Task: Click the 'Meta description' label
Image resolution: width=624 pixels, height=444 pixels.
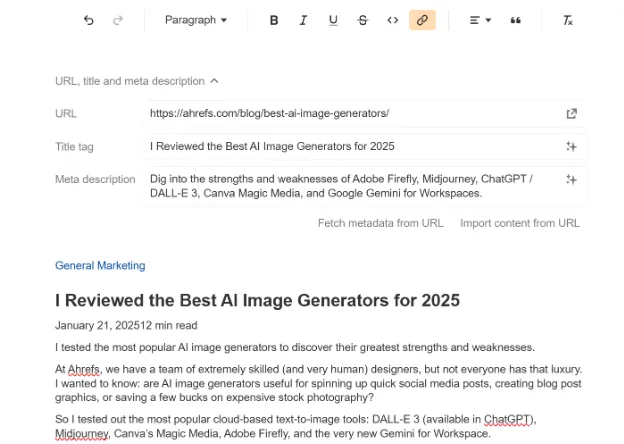Action: (95, 179)
